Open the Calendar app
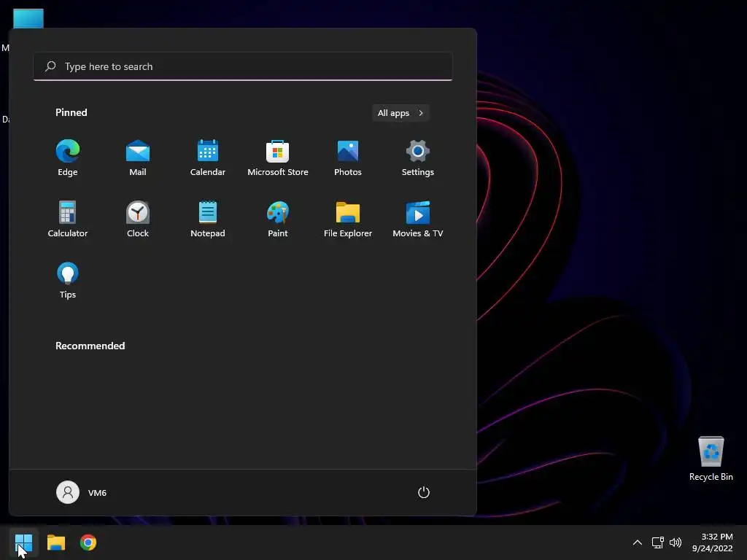 (x=208, y=158)
